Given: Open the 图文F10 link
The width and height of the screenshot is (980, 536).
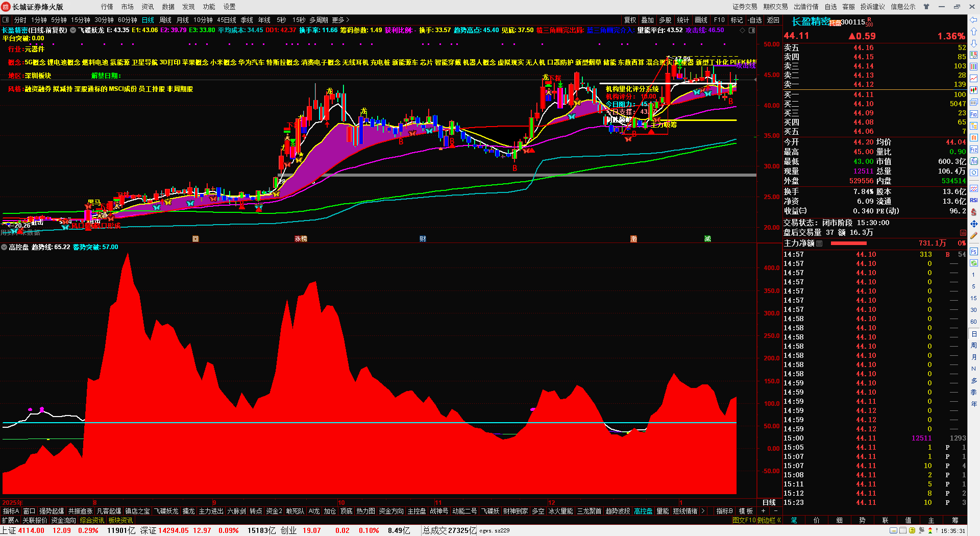Looking at the screenshot, I should tap(744, 520).
